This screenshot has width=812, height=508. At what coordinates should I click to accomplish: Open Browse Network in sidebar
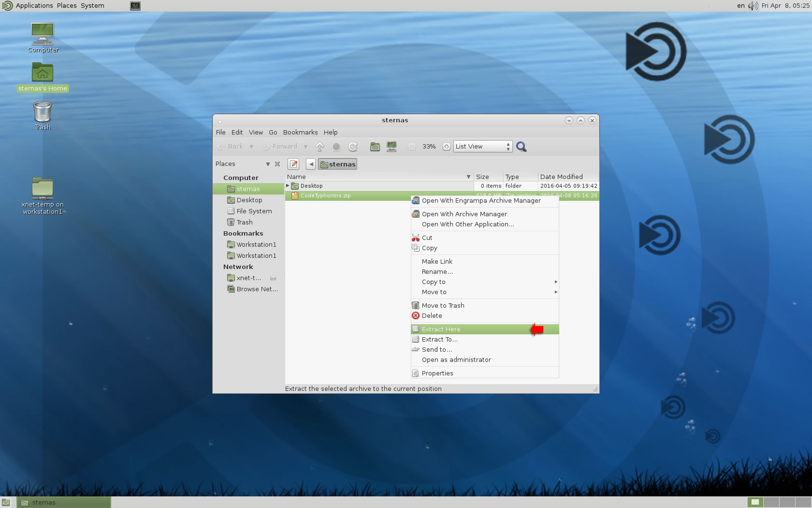248,289
